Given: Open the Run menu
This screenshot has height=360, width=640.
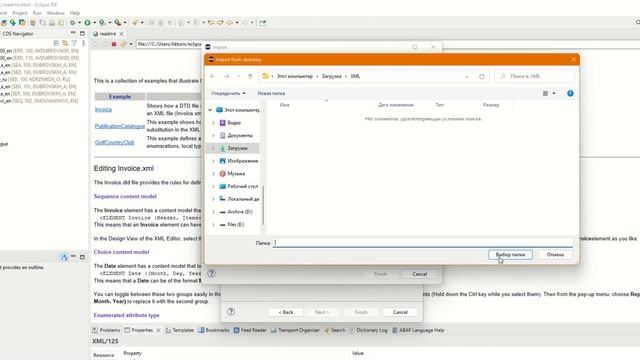Looking at the screenshot, I should [37, 13].
